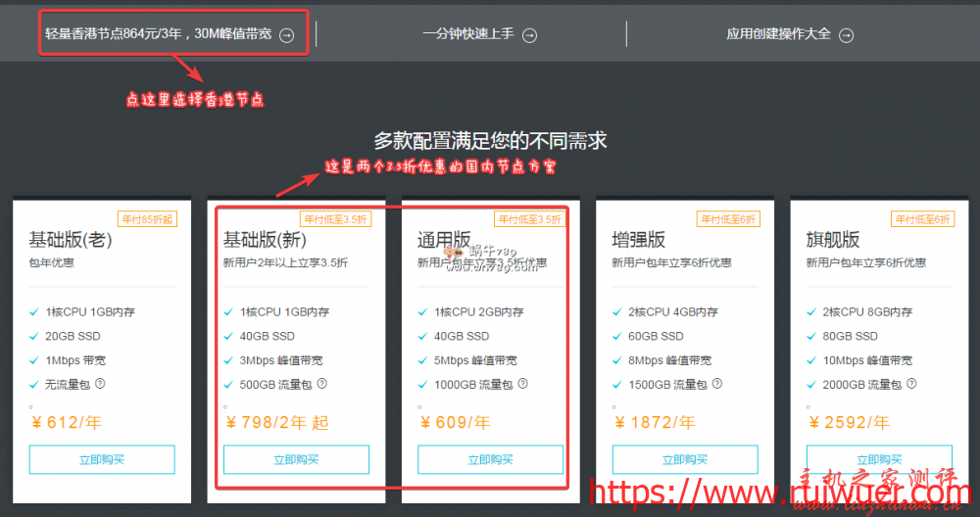Open the help icon next to 2000GB 流量包

[x=910, y=385]
